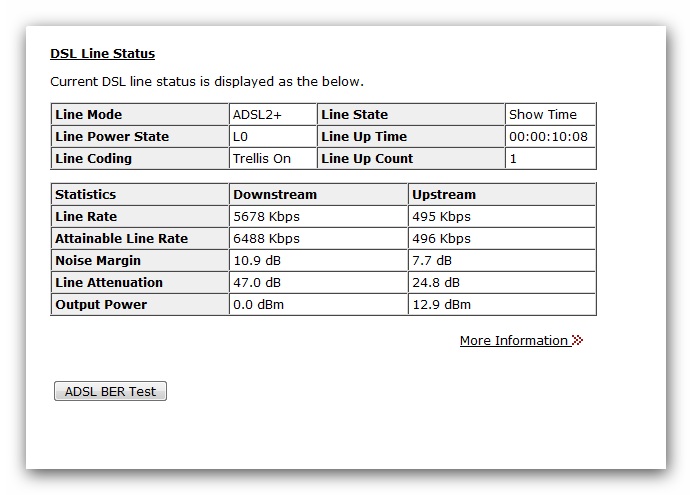692x495 pixels.
Task: Select the 7.7 dB noise margin
Action: [x=432, y=261]
